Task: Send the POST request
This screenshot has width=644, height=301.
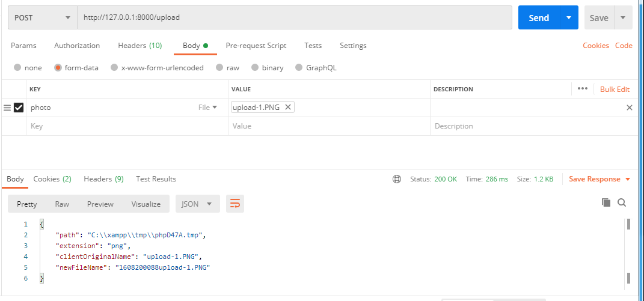Action: click(539, 17)
